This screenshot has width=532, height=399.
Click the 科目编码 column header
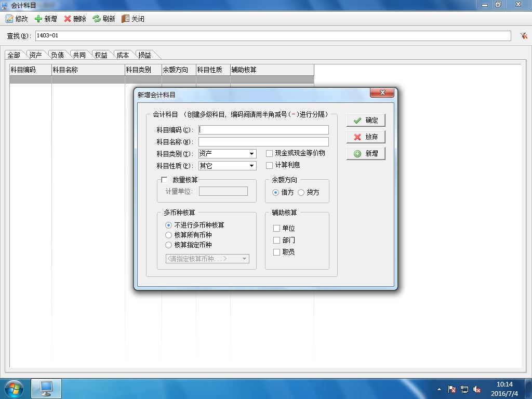[x=31, y=70]
